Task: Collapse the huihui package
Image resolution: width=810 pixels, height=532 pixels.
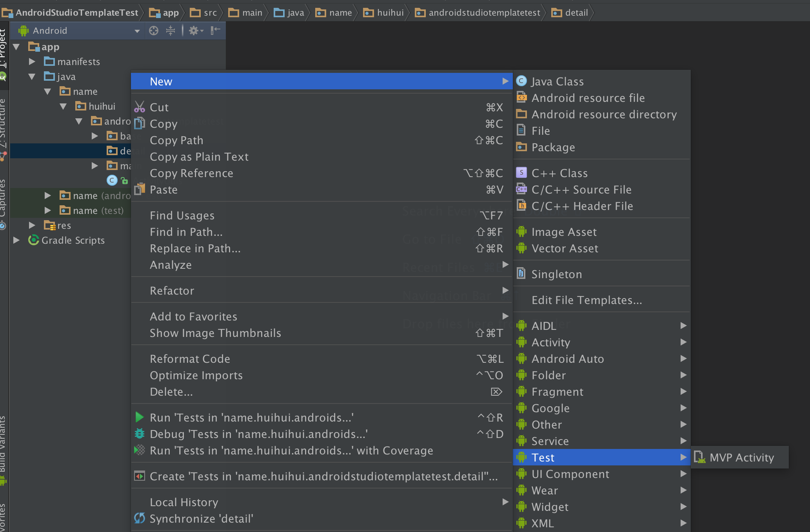Action: (64, 107)
